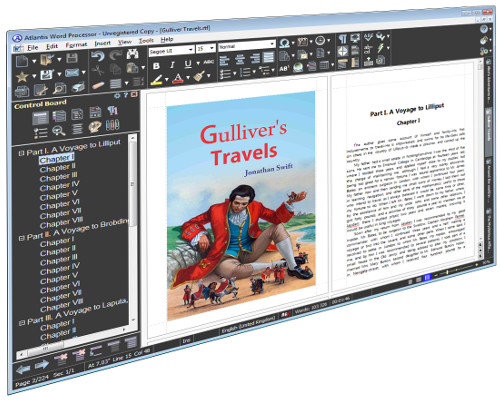Image resolution: width=500 pixels, height=400 pixels.
Task: Open the arrow next to New document
Action: pos(34,61)
